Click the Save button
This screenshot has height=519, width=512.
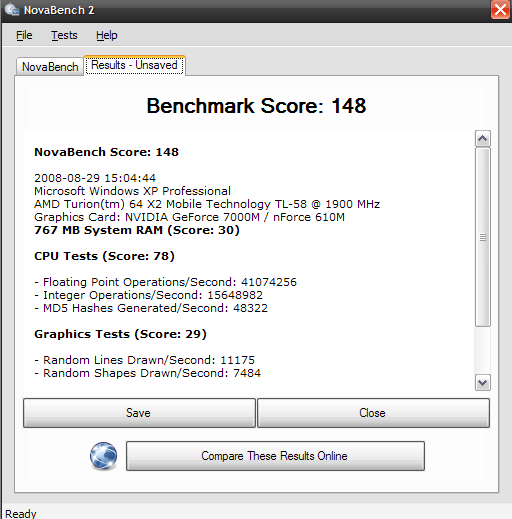(x=139, y=413)
